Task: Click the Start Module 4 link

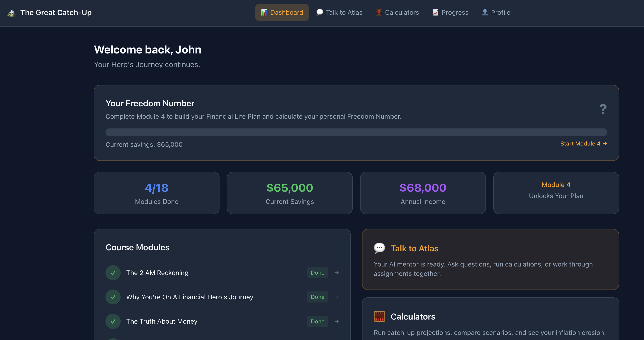Action: click(583, 144)
